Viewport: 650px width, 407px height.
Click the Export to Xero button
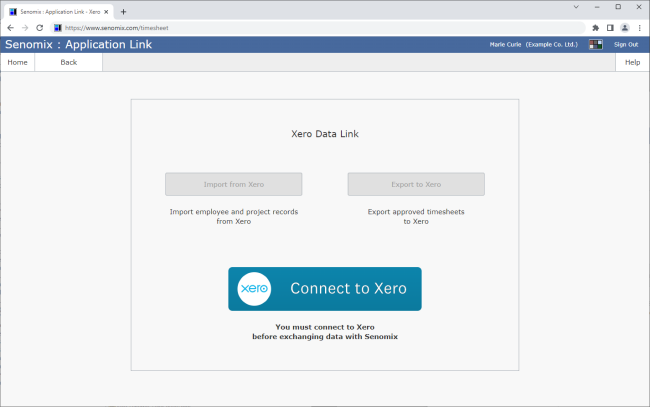pos(416,184)
